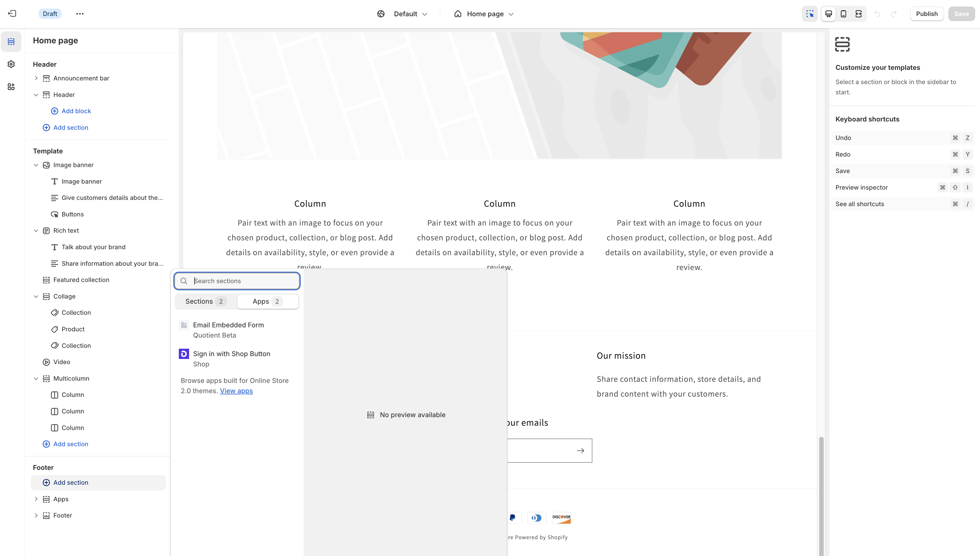Open Theme settings from the left sidebar
The height and width of the screenshot is (556, 980).
click(11, 64)
